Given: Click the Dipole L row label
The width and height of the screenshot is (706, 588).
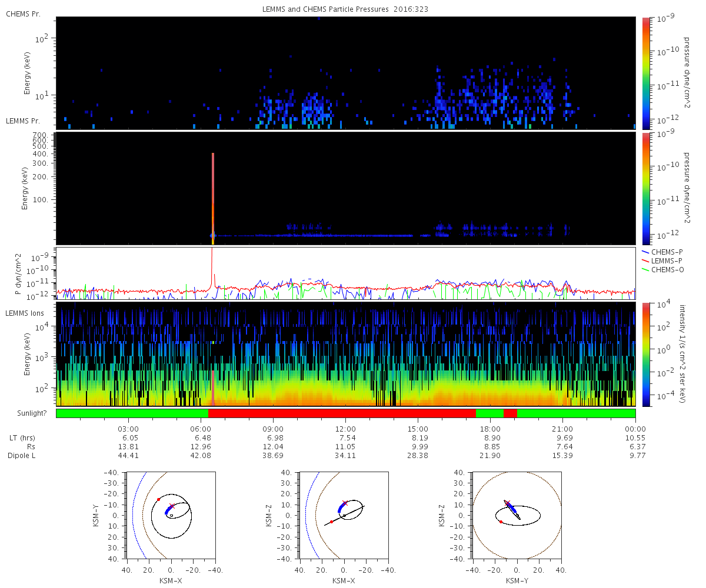Looking at the screenshot, I should (22, 456).
